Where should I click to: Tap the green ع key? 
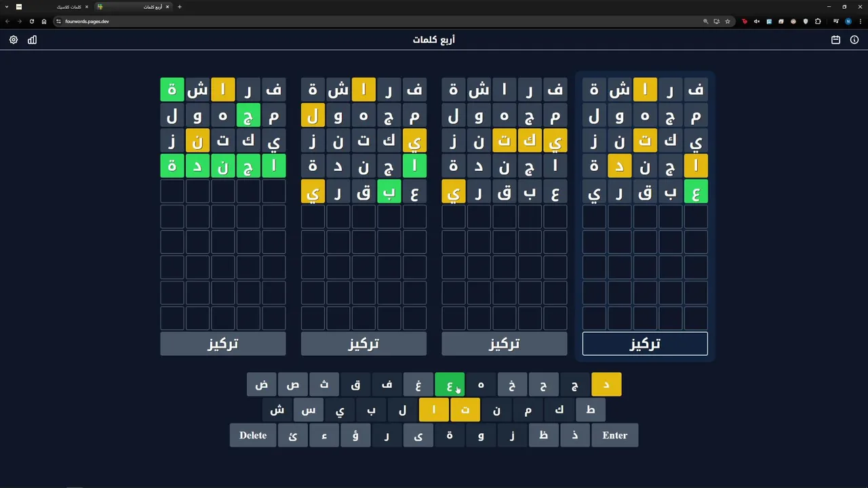pyautogui.click(x=450, y=385)
